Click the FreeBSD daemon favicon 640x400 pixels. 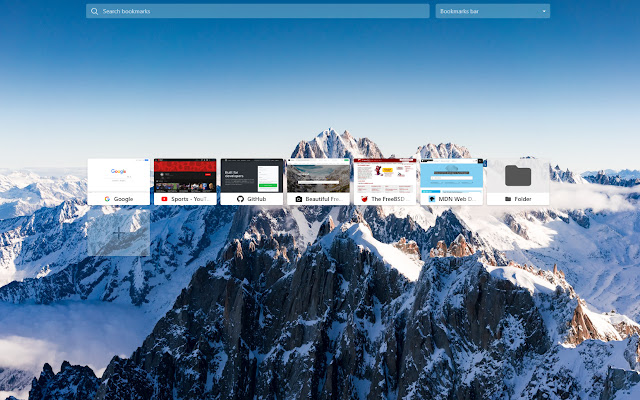(364, 199)
